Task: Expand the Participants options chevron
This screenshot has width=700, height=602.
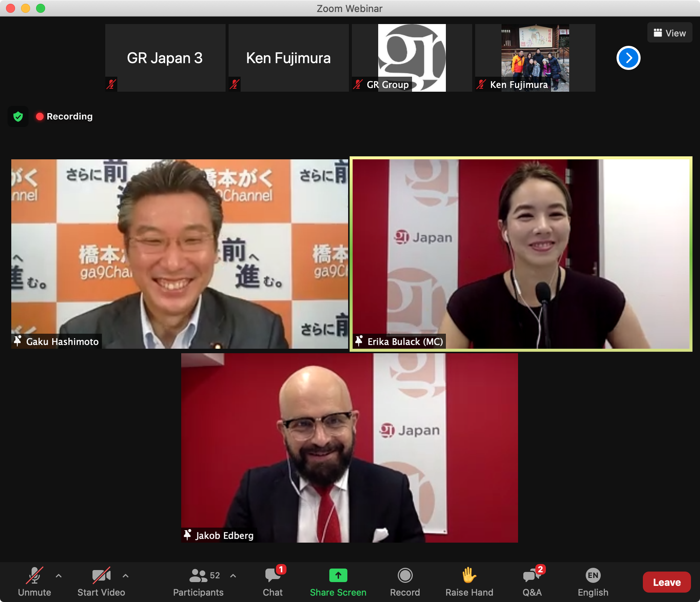Action: 233,576
